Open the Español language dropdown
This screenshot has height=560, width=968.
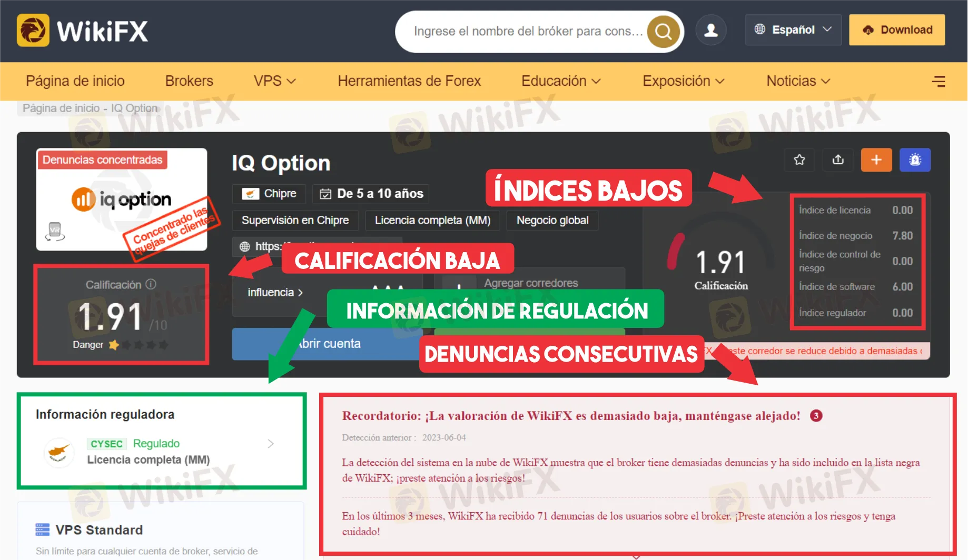pos(793,30)
